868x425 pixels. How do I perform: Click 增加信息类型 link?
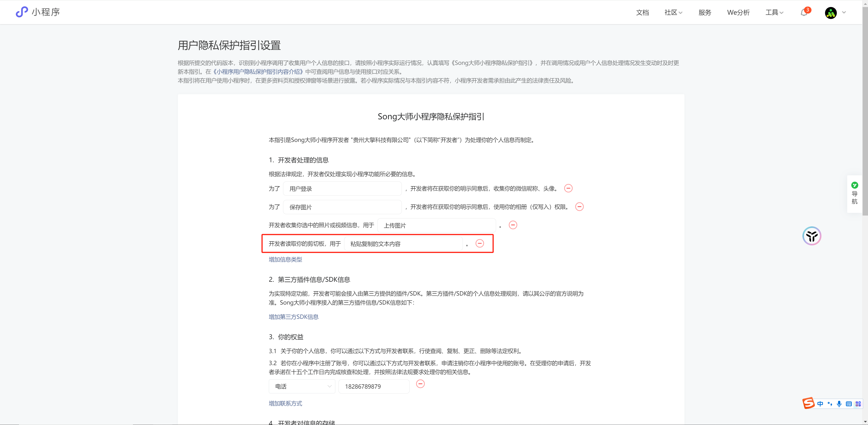tap(285, 259)
